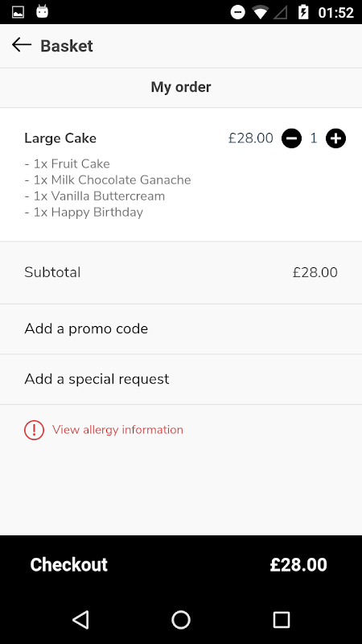Image resolution: width=362 pixels, height=644 pixels.
Task: Tap the do-not-disturb status icon
Action: click(237, 12)
